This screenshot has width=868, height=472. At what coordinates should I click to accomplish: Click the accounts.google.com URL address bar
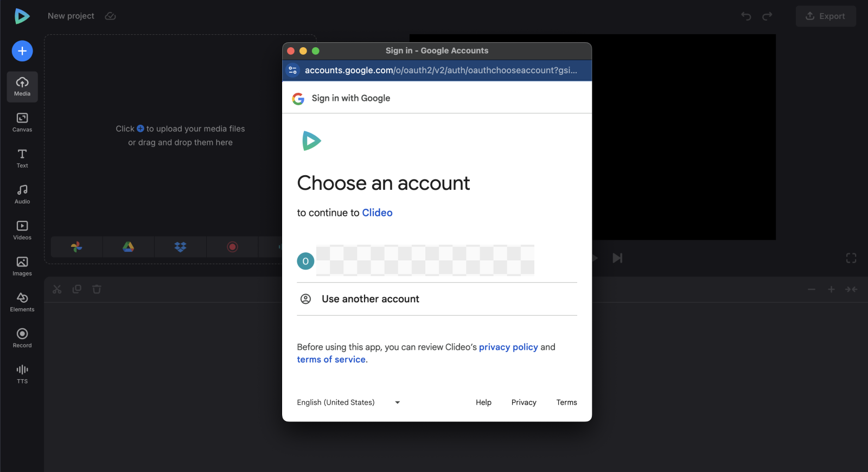point(441,71)
